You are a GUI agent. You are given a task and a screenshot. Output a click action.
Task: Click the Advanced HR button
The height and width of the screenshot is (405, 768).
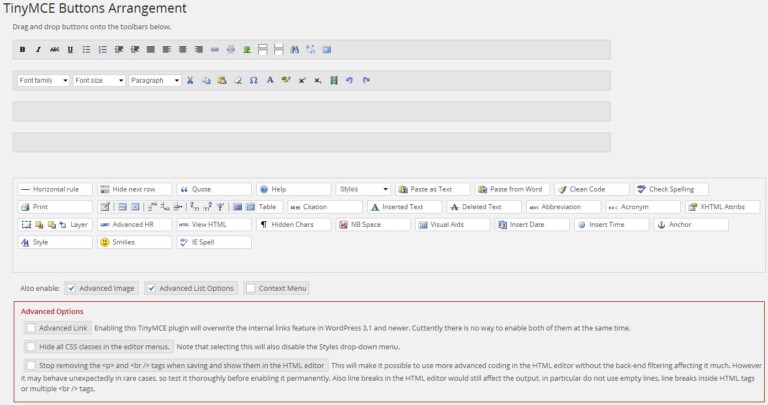(135, 224)
